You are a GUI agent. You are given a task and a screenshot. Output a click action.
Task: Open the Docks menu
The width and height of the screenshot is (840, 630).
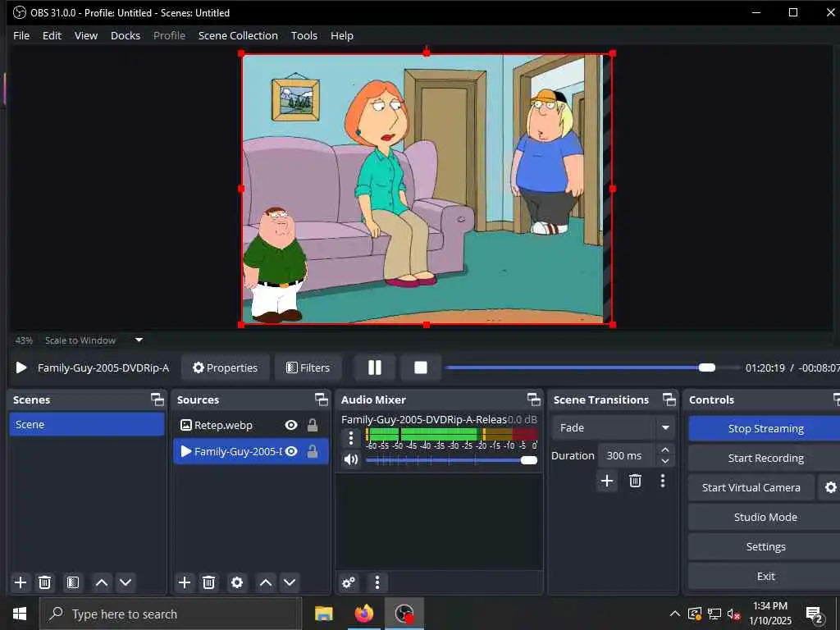(x=126, y=35)
